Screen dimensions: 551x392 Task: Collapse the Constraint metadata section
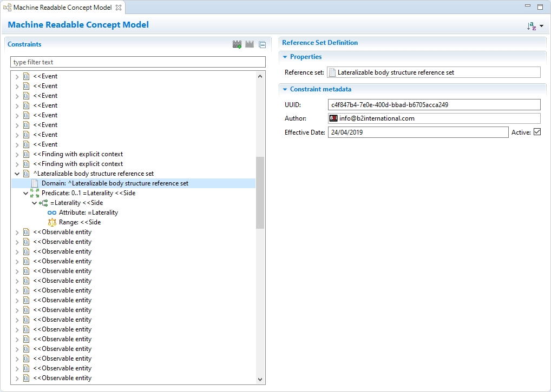(285, 89)
